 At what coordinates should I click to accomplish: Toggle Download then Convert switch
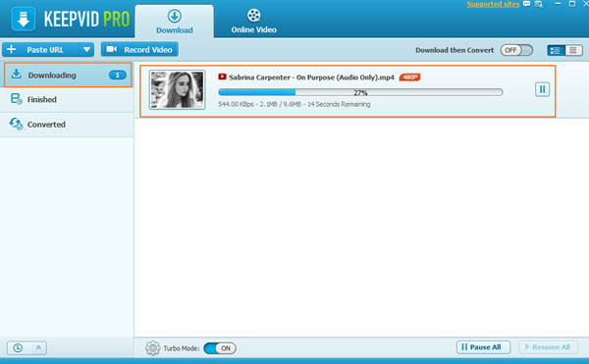[516, 50]
